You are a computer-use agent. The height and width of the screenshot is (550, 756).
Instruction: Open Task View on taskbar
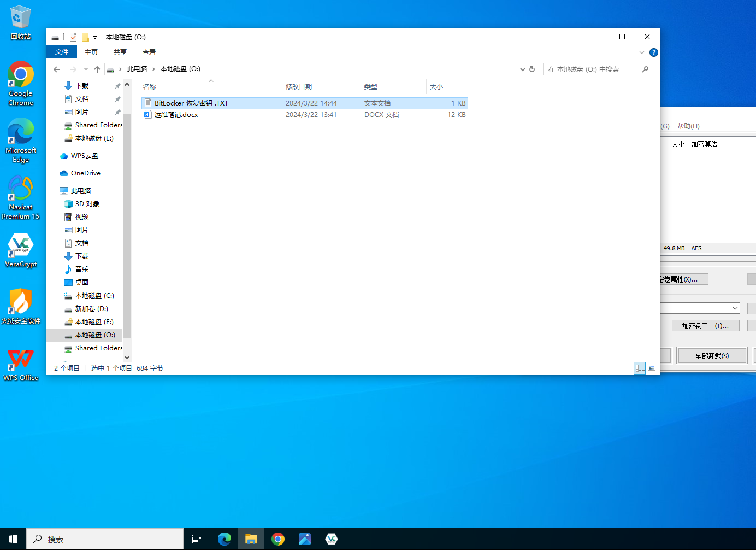pos(197,539)
